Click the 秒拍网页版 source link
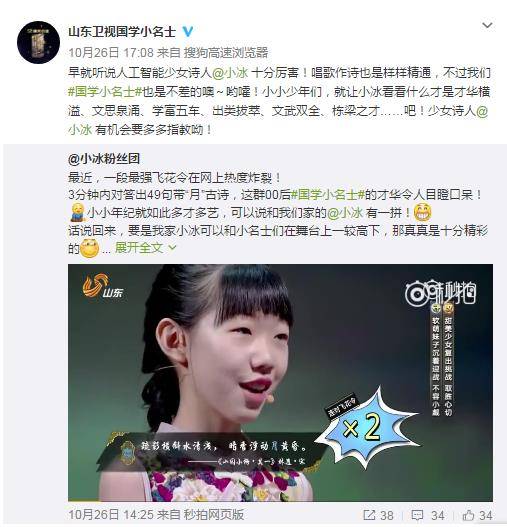The height and width of the screenshot is (527, 507). coord(213,515)
